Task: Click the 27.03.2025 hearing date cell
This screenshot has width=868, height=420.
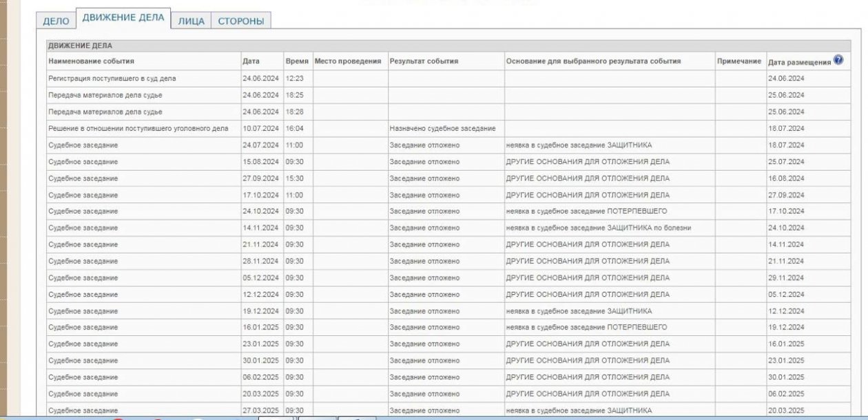Action: 260,410
